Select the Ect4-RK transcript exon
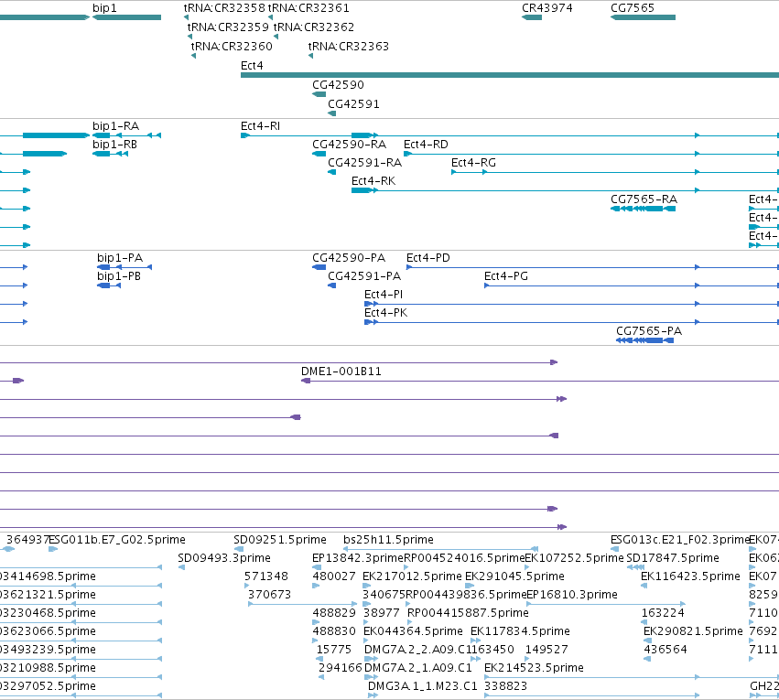Screen dimensions: 779x700 click(362, 190)
